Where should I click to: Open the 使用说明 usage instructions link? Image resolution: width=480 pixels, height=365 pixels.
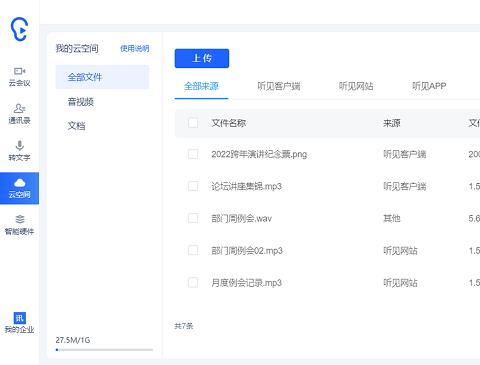pyautogui.click(x=135, y=49)
